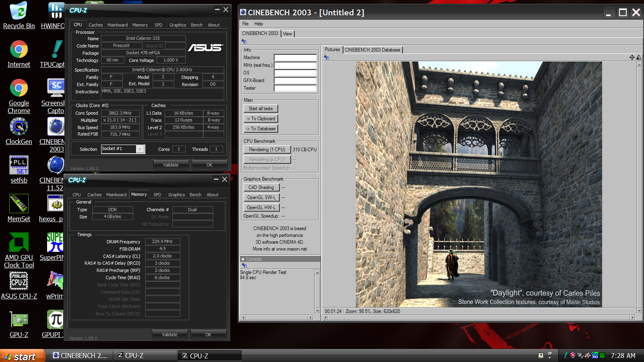The height and width of the screenshot is (362, 644).
Task: Launch ASUS CPU-Z desktop icon
Action: point(19,286)
